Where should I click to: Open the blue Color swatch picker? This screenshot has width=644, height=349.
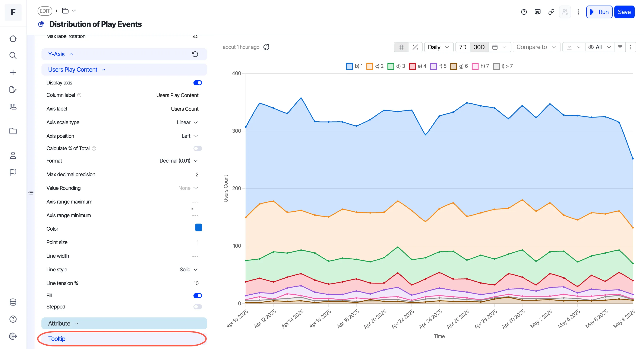point(199,228)
